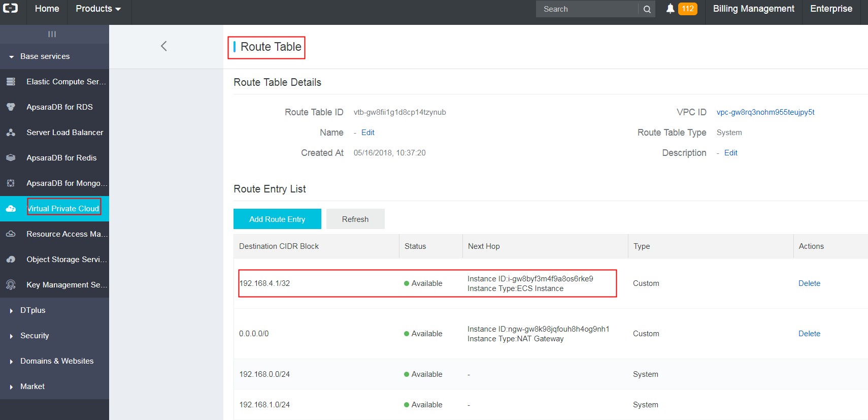Collapse the sidebar using the grip handle
868x420 pixels.
click(52, 34)
